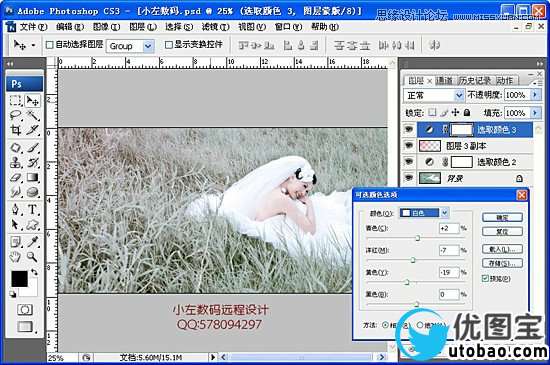Toggle Quick Mask mode button
Image resolution: width=550 pixels, height=365 pixels.
point(25,310)
